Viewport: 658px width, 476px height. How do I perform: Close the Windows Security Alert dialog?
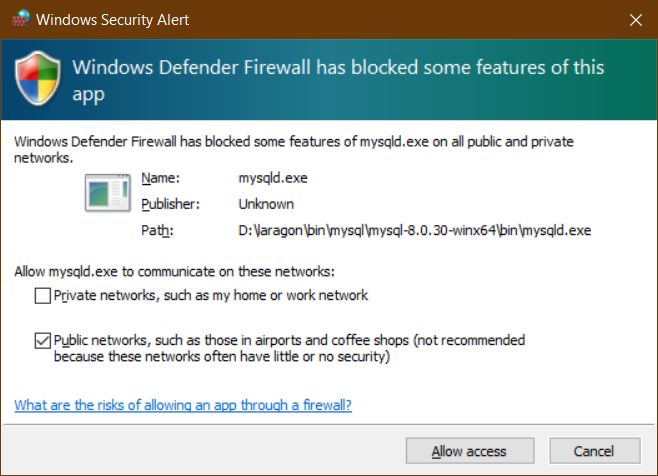pos(635,20)
